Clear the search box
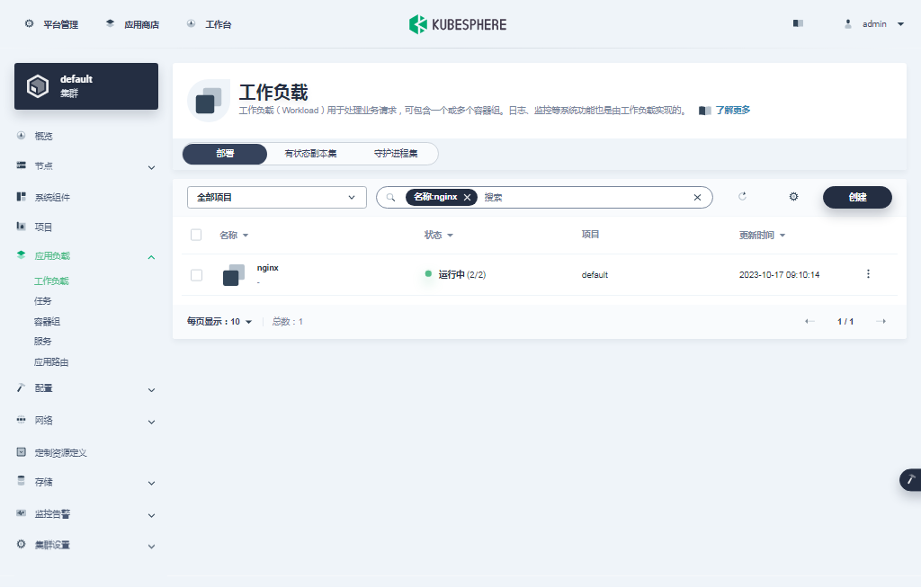This screenshot has height=588, width=921. coord(697,198)
